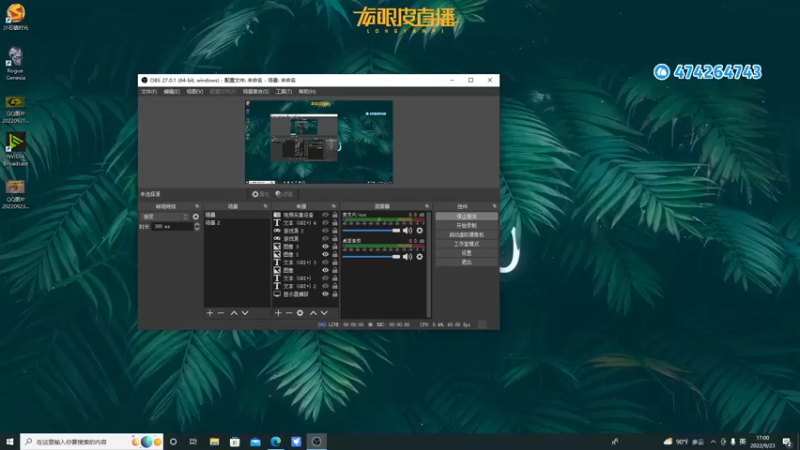This screenshot has height=450, width=800.
Task: Adjust the 桌面音频 volume slider
Action: point(371,257)
